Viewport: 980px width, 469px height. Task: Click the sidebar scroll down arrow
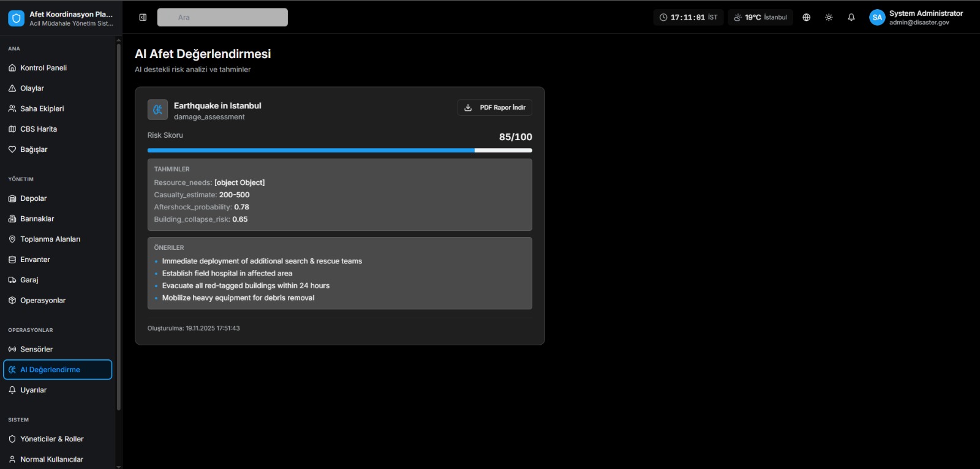point(119,466)
